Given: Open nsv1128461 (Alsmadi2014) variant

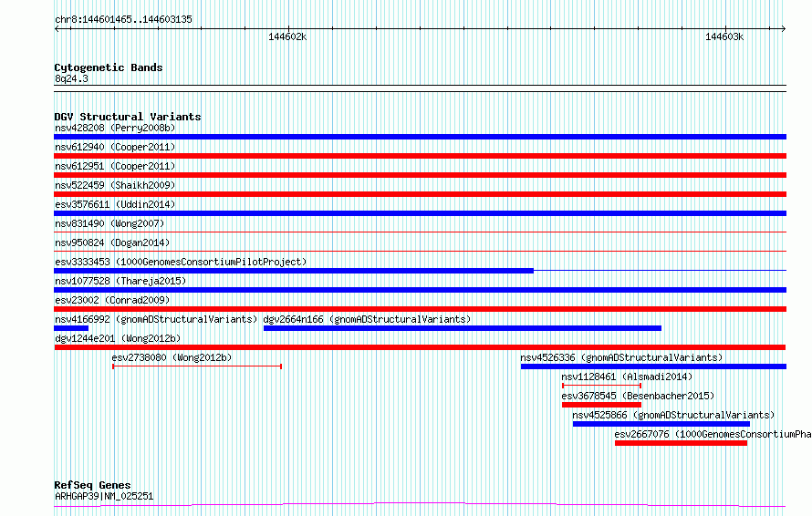Looking at the screenshot, I should 627,377.
